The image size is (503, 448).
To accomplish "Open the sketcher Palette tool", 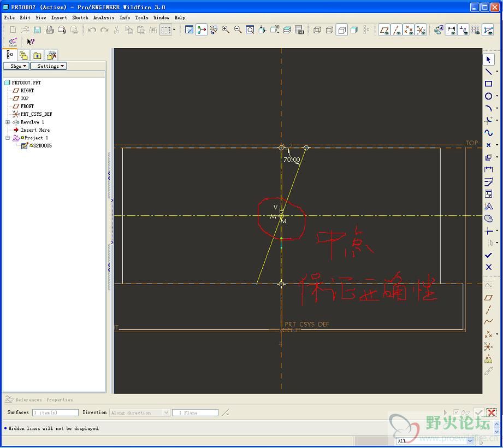I will click(488, 219).
